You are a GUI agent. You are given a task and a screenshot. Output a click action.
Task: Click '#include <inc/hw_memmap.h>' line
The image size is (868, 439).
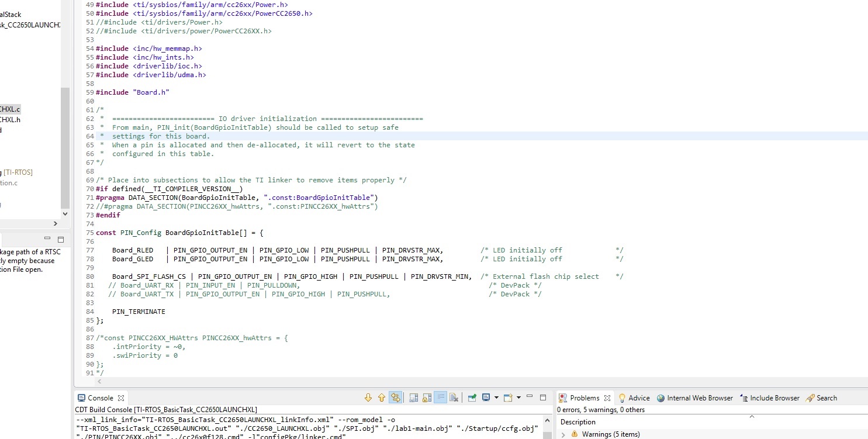point(149,49)
